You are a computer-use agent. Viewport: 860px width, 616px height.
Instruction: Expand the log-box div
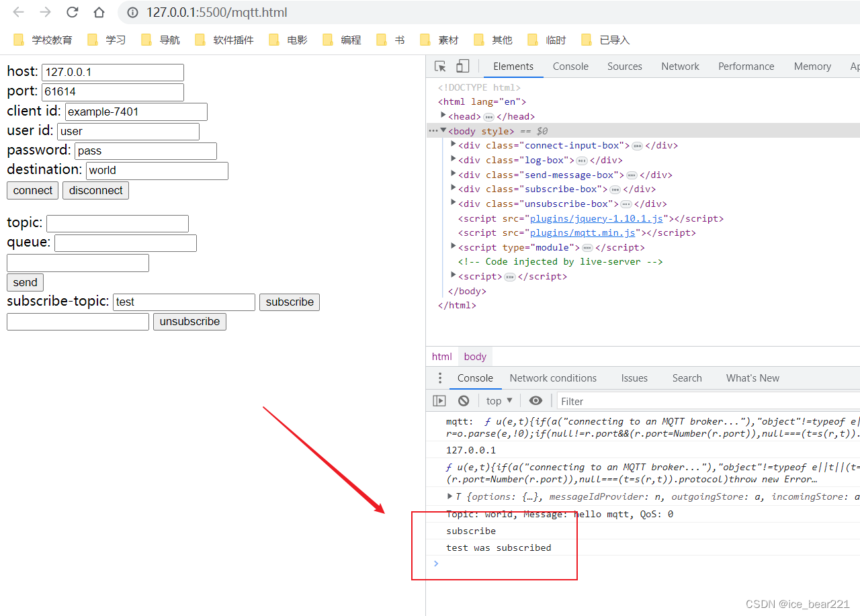pos(454,159)
